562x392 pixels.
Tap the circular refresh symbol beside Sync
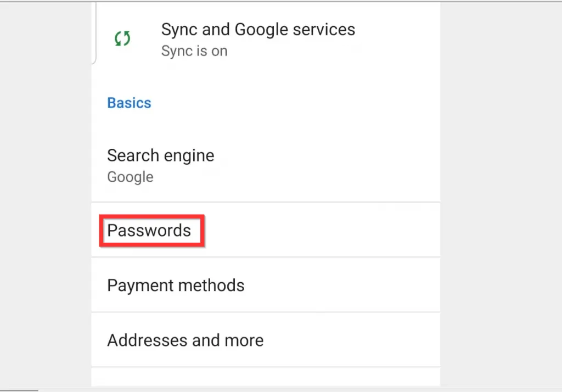122,38
